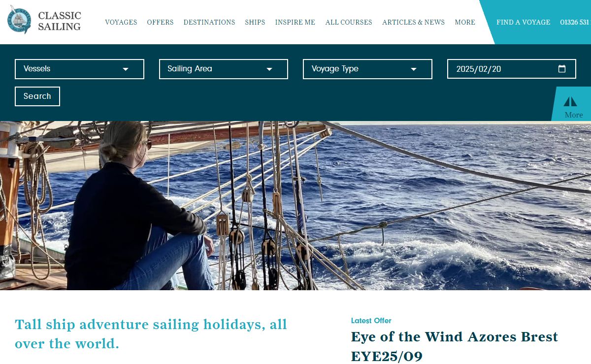Click the date field showing 2025/02/20
The width and height of the screenshot is (591, 364).
512,69
